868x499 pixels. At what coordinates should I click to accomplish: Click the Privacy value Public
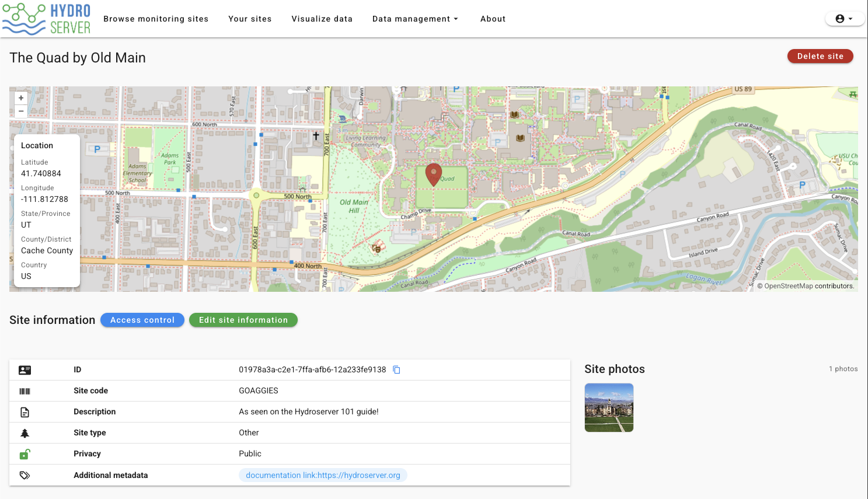coord(250,453)
